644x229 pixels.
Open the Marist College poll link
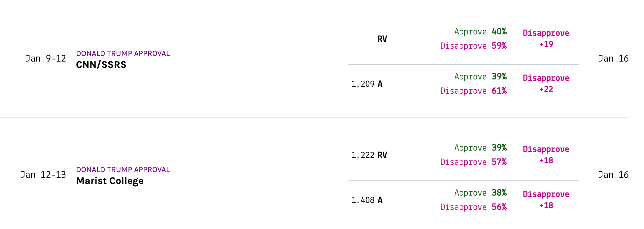pyautogui.click(x=110, y=181)
